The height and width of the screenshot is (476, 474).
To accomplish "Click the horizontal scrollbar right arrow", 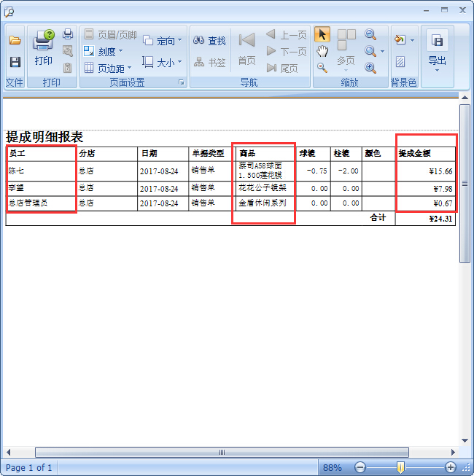I will (x=453, y=453).
